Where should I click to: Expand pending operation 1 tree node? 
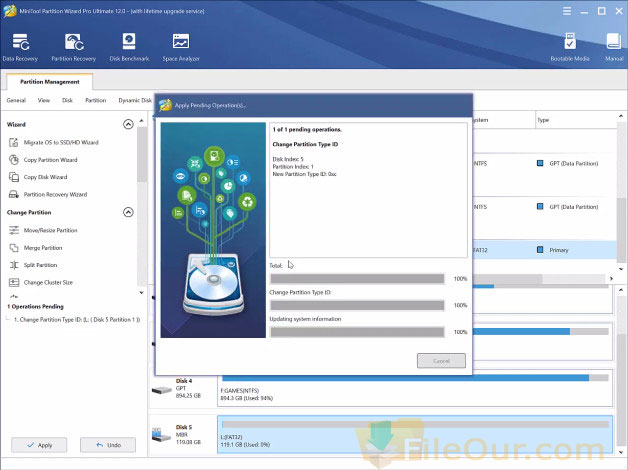(8, 319)
